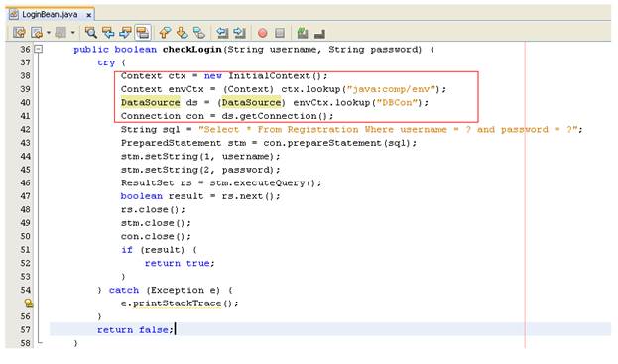Image resolution: width=618 pixels, height=364 pixels.
Task: Go to Next Bookmark icon
Action: pos(182,33)
